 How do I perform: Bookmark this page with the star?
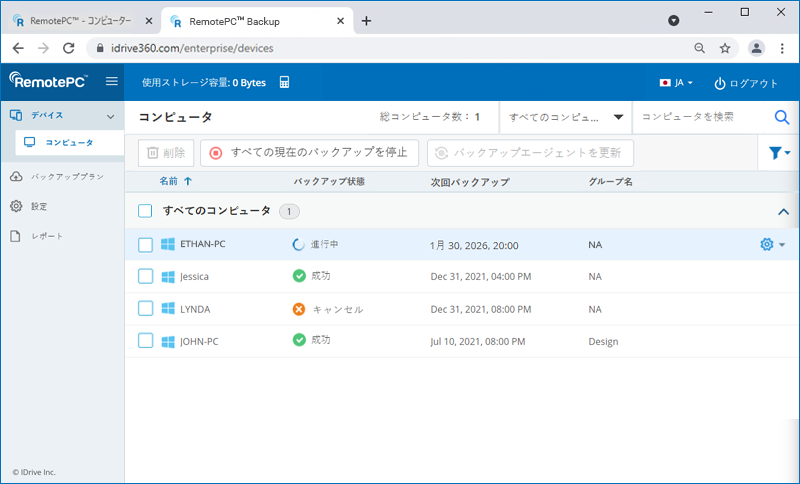click(725, 48)
